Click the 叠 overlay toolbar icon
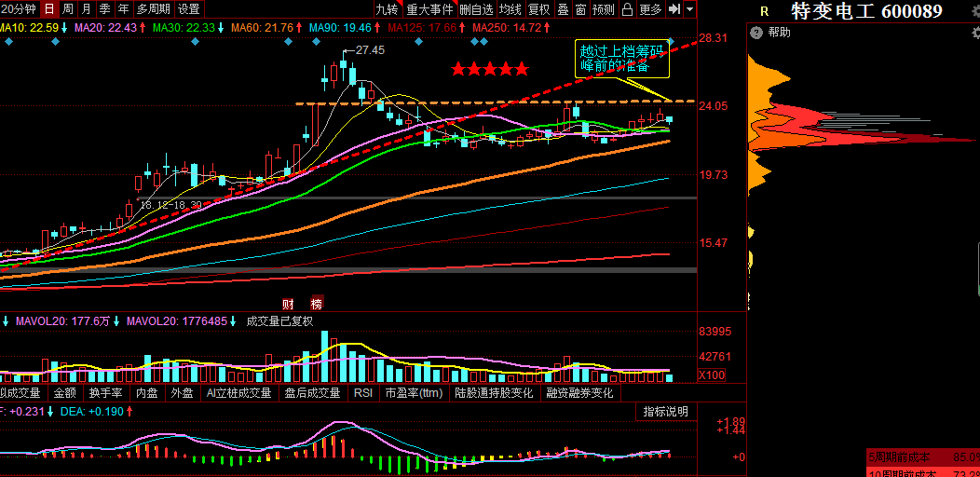980x477 pixels. 563,8
